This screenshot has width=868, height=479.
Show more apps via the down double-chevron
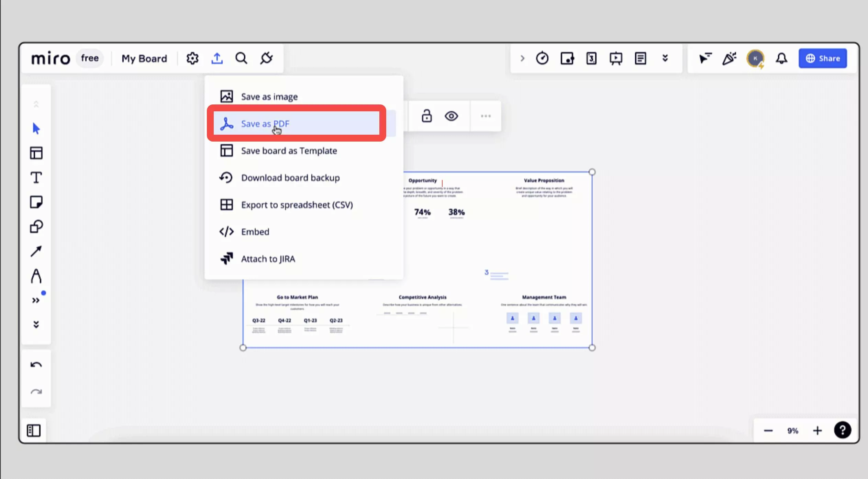pyautogui.click(x=665, y=58)
